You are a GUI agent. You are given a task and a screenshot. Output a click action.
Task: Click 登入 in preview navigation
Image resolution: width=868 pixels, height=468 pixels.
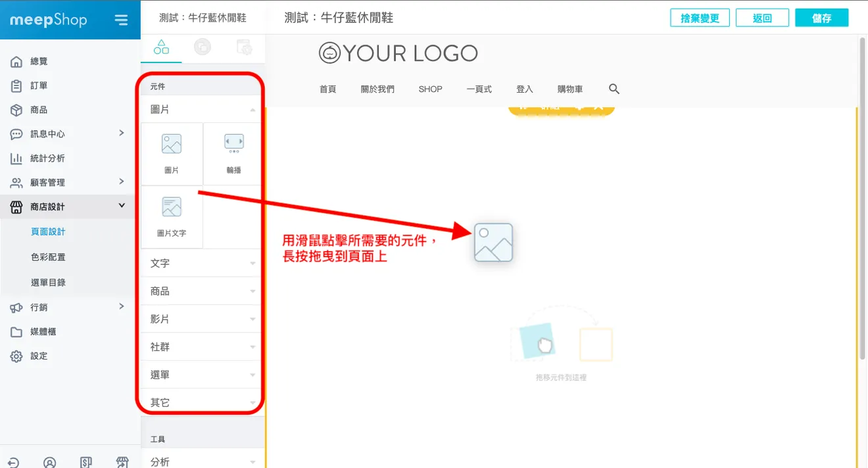(x=525, y=89)
